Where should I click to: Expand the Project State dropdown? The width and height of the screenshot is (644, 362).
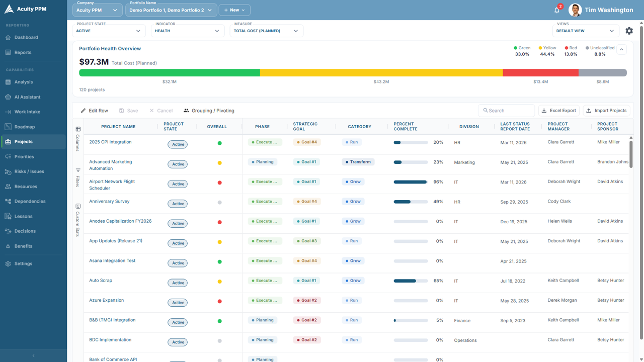[109, 31]
